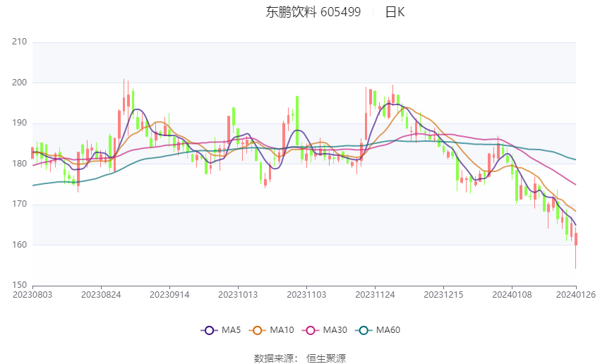Screen dimensions: 600x364
Task: Toggle the MA60 legend series
Action: [x=378, y=330]
